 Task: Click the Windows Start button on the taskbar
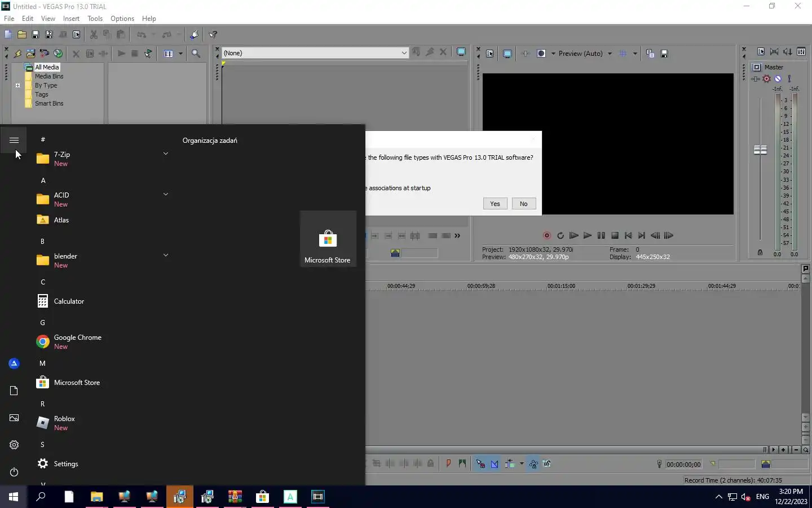(x=14, y=497)
